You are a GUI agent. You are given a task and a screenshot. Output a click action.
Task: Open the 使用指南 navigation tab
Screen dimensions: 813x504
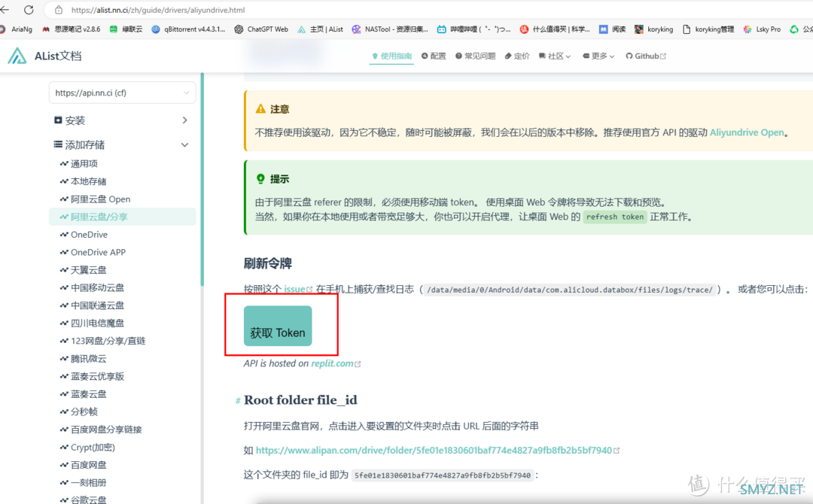[392, 56]
